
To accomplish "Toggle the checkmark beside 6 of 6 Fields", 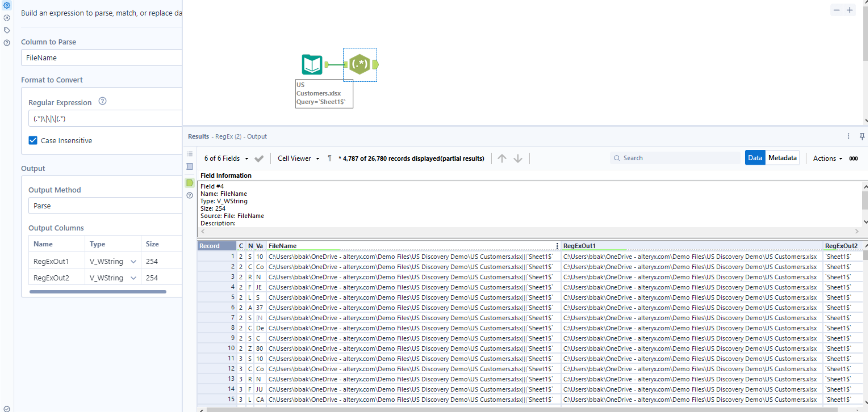I will 259,159.
